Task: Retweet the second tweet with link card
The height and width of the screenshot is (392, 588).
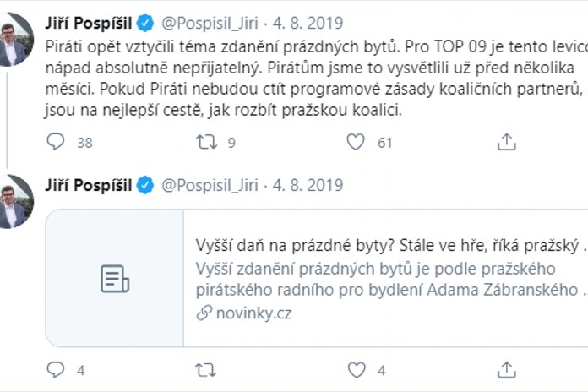Action: [x=206, y=370]
